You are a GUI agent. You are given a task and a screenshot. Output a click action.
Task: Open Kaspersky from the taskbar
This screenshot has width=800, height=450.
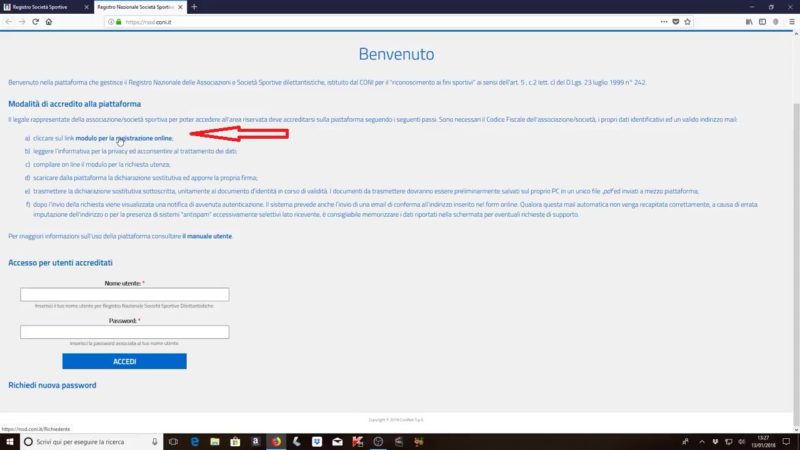(x=358, y=442)
